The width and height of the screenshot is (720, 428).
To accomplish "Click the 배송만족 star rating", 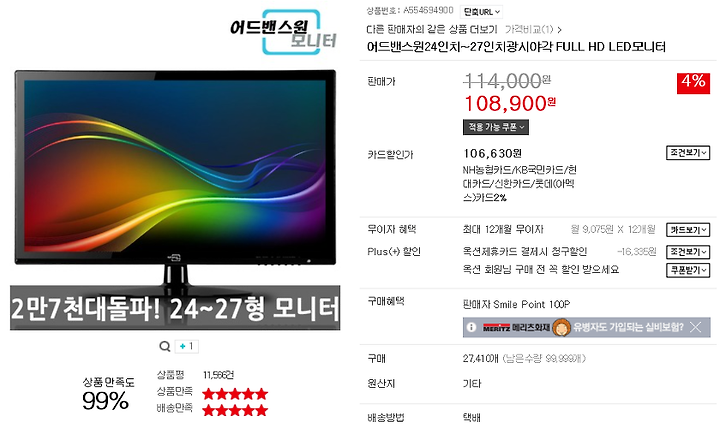I will pos(235,410).
